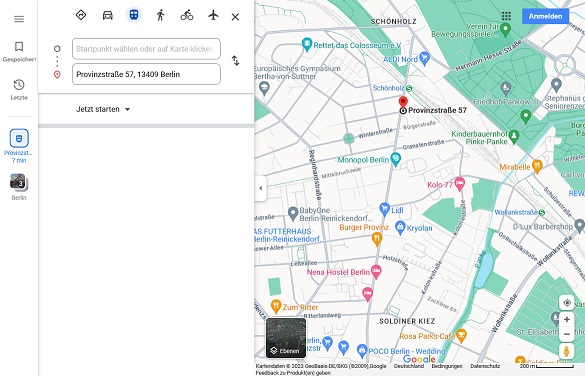Click the Anmelden sign-in button
Screen dimensions: 585x376
point(545,16)
